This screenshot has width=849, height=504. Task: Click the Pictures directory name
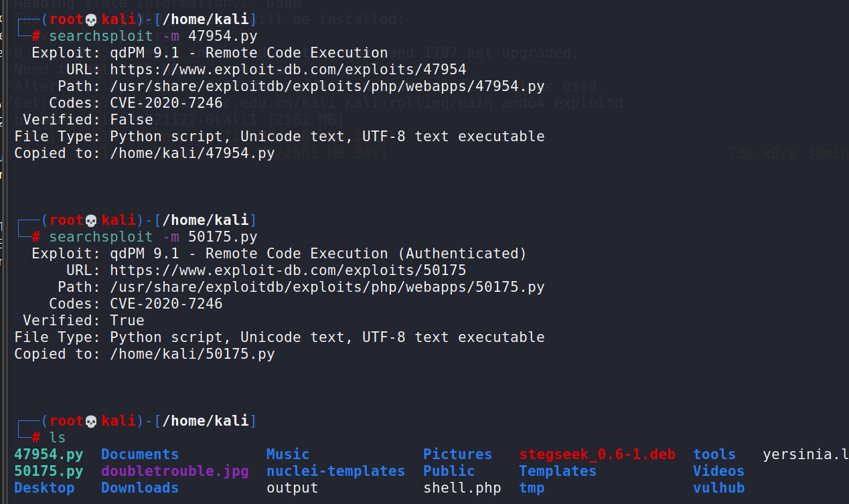(457, 454)
